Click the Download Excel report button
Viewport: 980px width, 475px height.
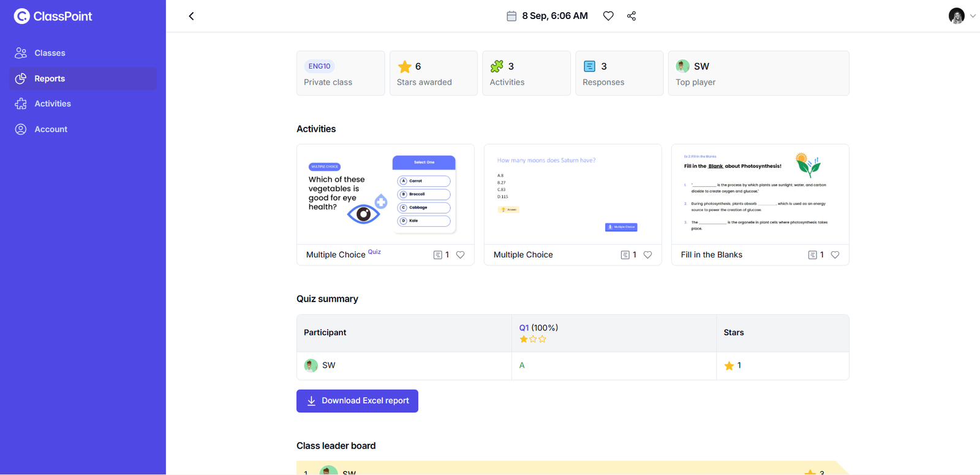click(357, 401)
